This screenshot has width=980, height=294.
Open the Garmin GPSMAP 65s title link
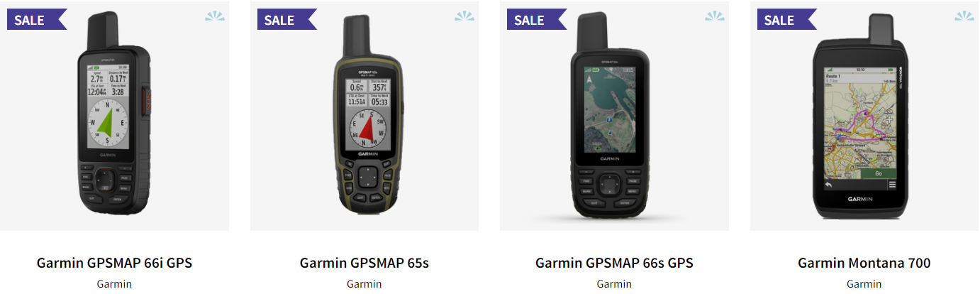tap(364, 263)
